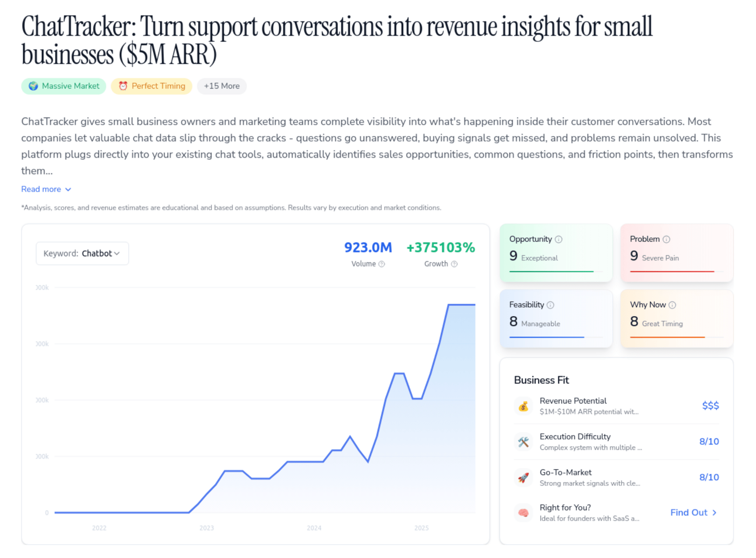The image size is (756, 558).
Task: Click the 2025 axis label
Action: click(x=422, y=528)
